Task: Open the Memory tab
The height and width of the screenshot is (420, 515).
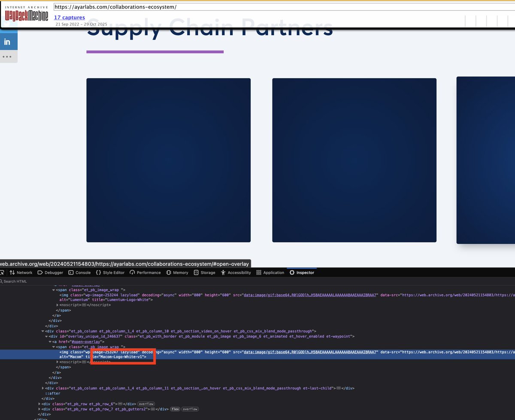Action: pyautogui.click(x=177, y=272)
